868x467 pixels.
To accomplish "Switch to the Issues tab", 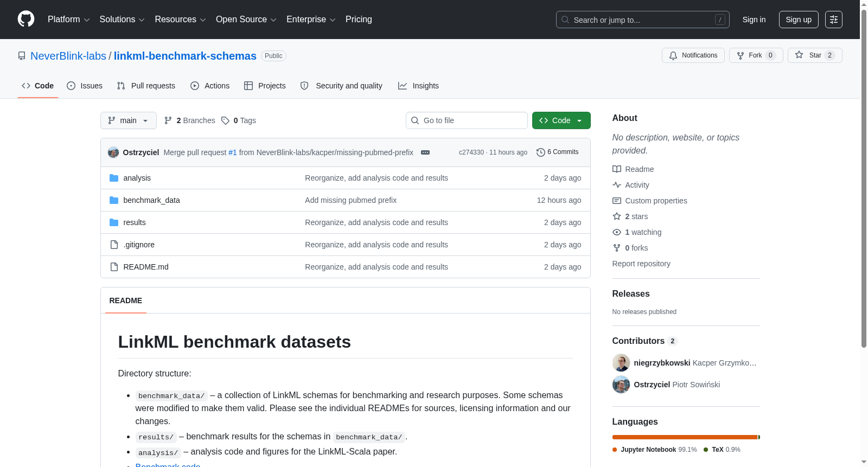I will 85,86.
